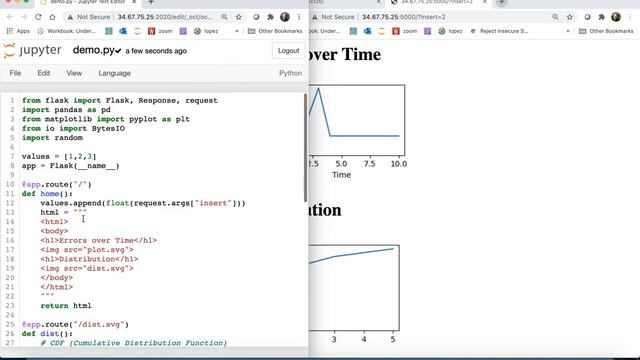640x360 pixels.
Task: Open a new tab in the Flask browser window
Action: click(x=502, y=2)
